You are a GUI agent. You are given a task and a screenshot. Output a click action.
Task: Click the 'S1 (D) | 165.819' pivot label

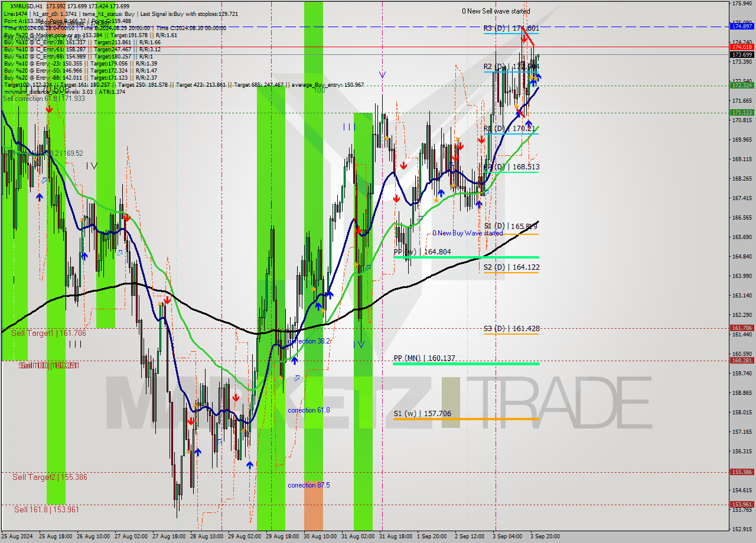click(x=511, y=226)
